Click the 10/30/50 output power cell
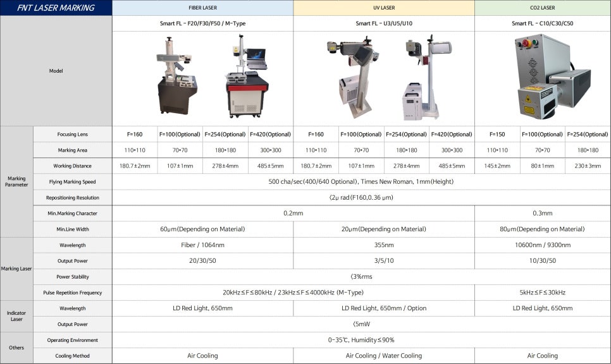Screen dimensions: 611x364 click(x=543, y=261)
